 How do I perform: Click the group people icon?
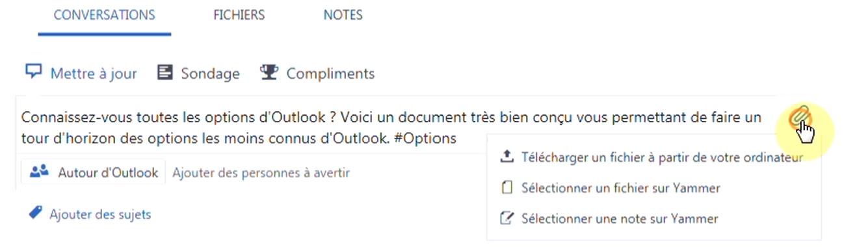click(40, 172)
